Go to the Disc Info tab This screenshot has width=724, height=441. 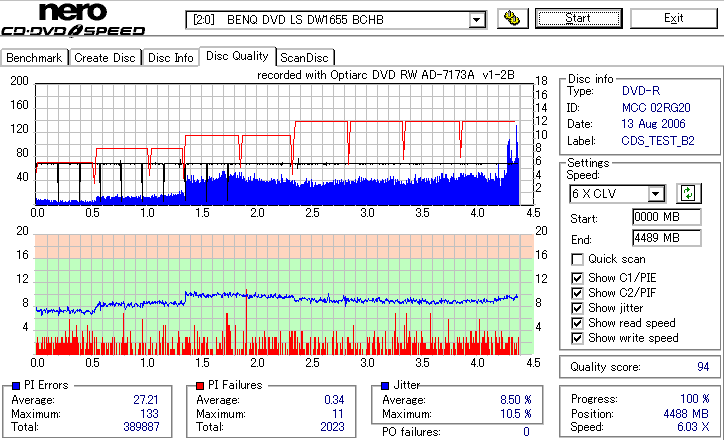click(x=170, y=58)
